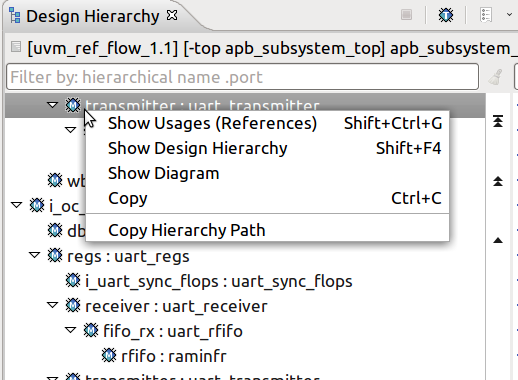Click the module icon beside rfifo : raminfr

coord(109,355)
